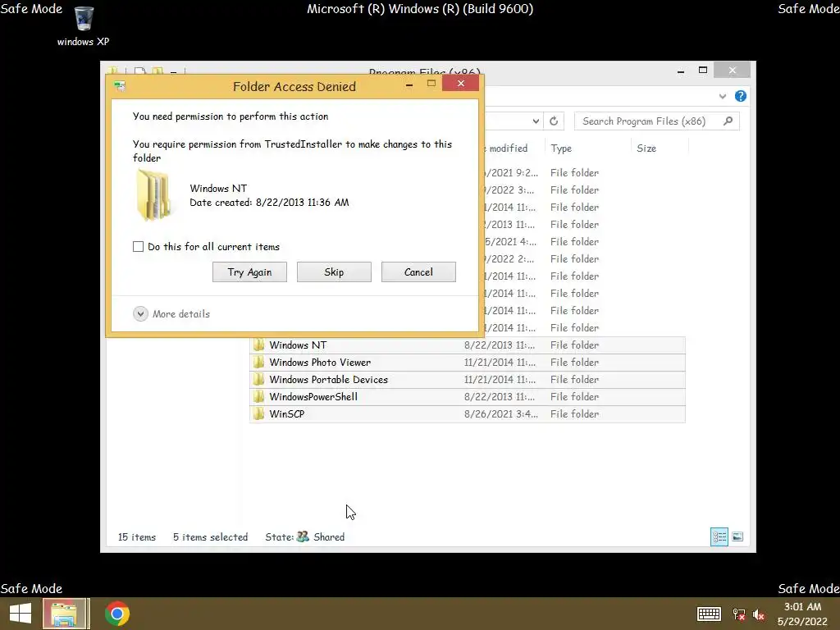
Task: Click the muted volume tray icon
Action: [x=759, y=614]
